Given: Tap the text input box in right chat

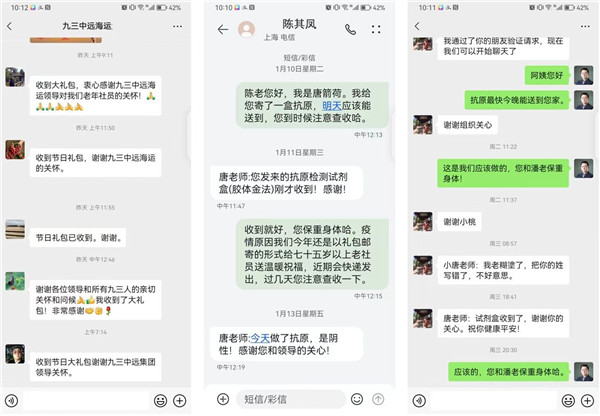Looking at the screenshot, I should (493, 401).
